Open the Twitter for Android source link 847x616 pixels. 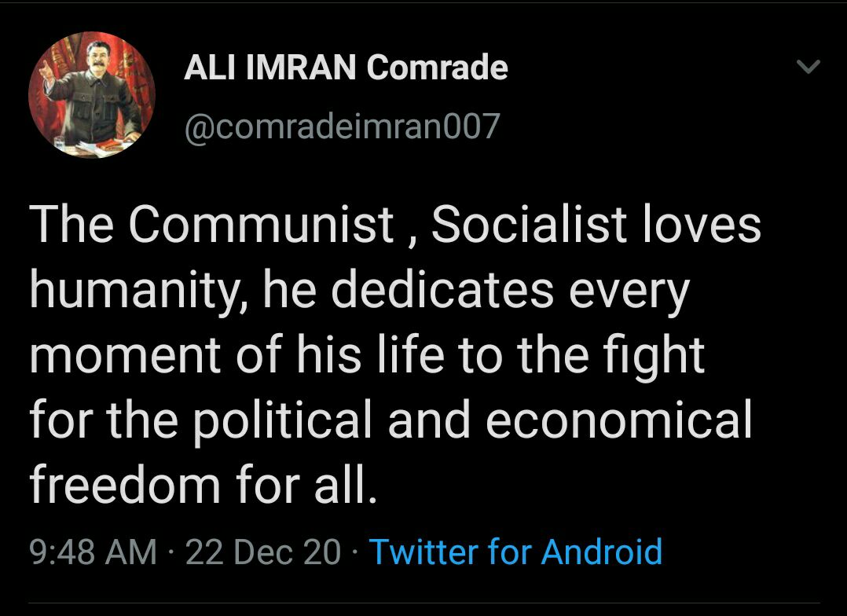515,552
